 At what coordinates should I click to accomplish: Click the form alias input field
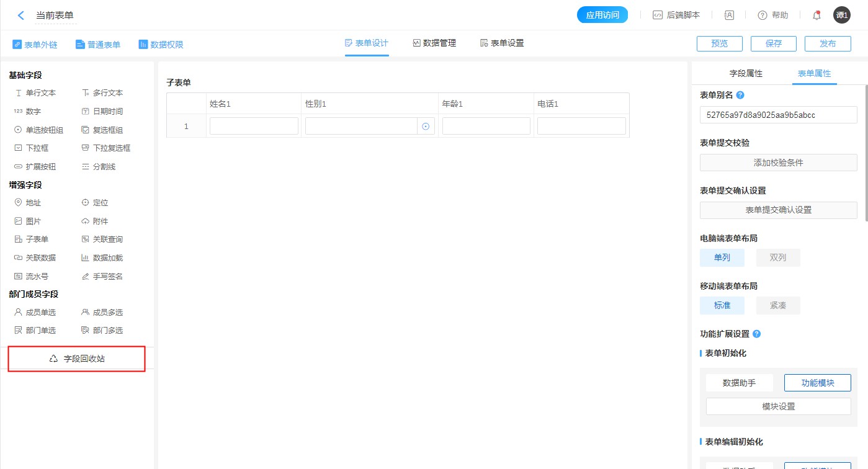point(778,115)
